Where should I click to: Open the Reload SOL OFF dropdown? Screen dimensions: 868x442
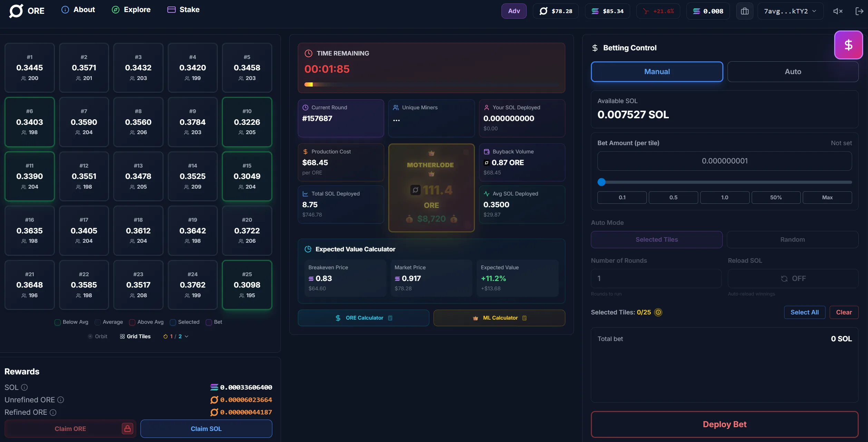pyautogui.click(x=793, y=278)
